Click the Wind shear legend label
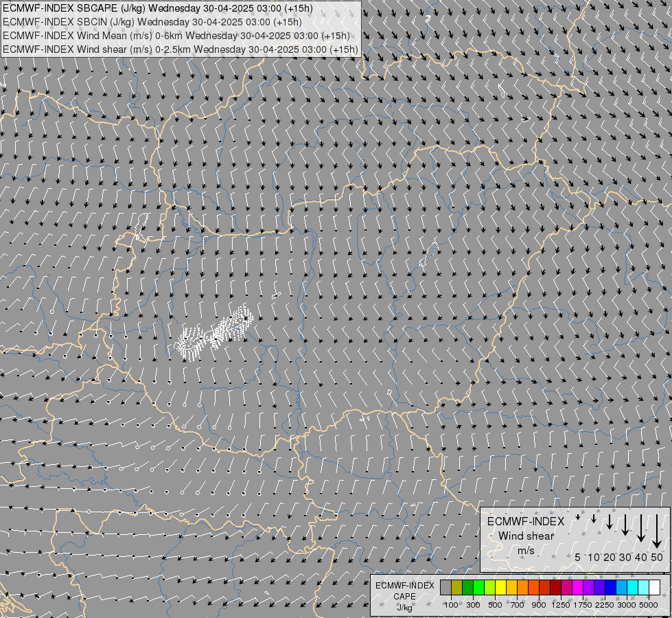 pos(526,536)
